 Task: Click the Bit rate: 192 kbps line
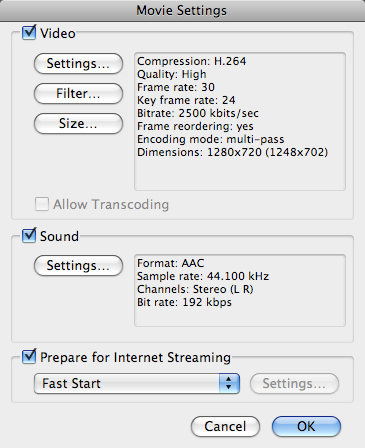tap(184, 302)
